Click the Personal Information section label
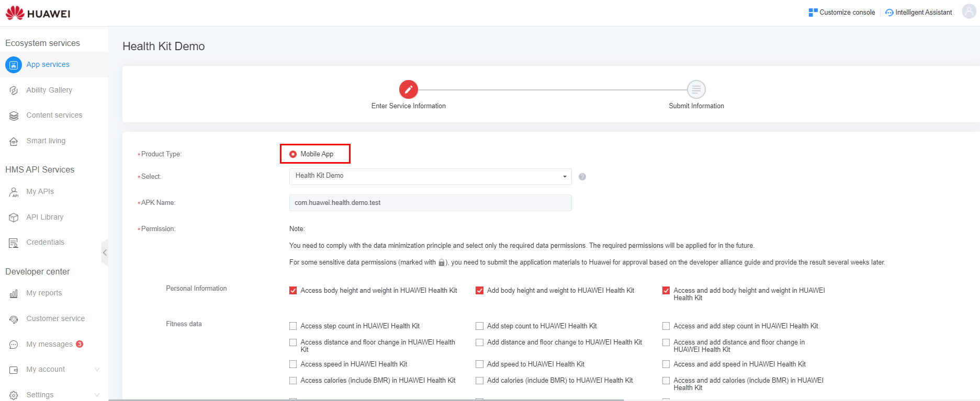980x401 pixels. pos(196,289)
